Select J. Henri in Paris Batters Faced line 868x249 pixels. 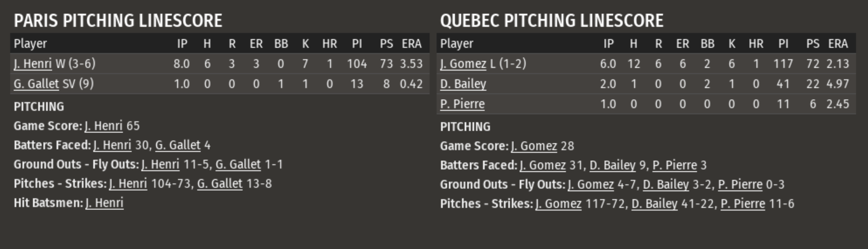pyautogui.click(x=112, y=145)
